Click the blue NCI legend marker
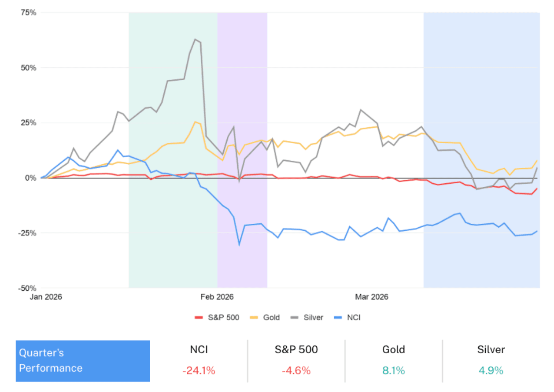554x392 pixels. 338,318
